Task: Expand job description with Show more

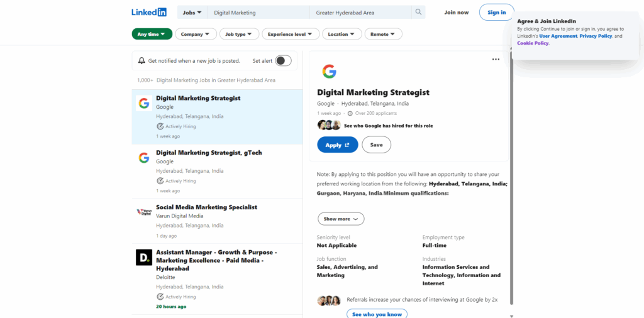Action: (341, 219)
